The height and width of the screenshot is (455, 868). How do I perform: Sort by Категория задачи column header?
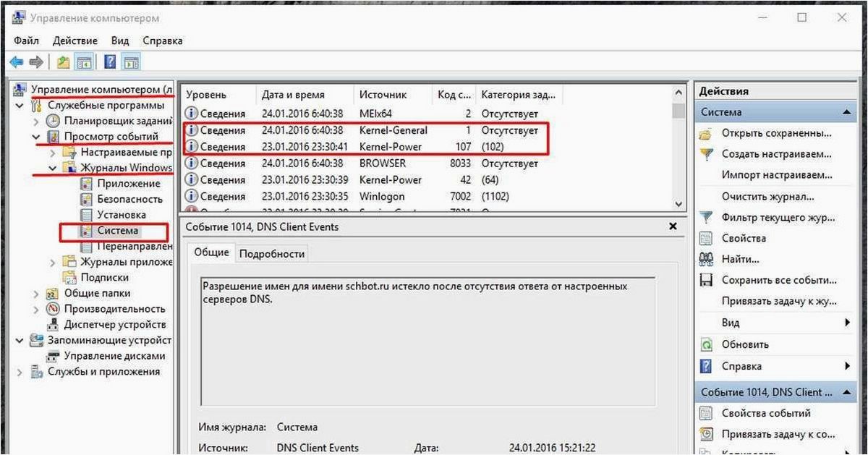(x=519, y=95)
